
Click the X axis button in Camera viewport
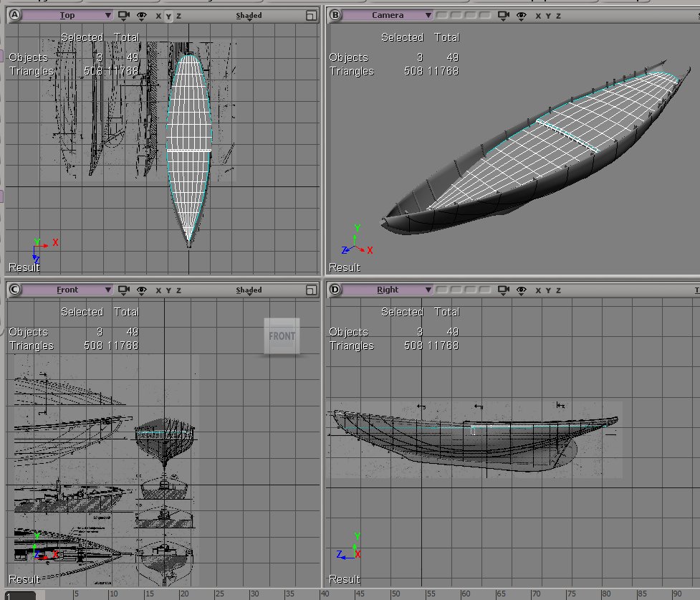coord(539,15)
